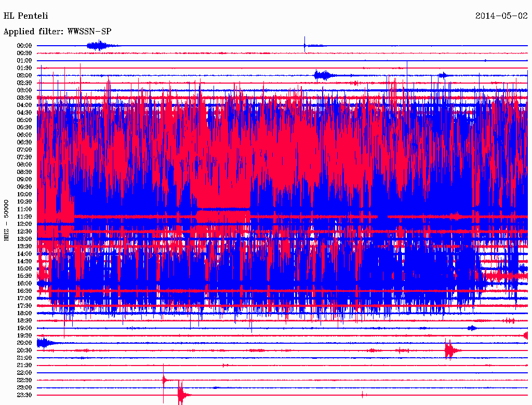Screen dimensions: 532x405
Task: Select the 16:30 time label
Action: tap(24, 291)
